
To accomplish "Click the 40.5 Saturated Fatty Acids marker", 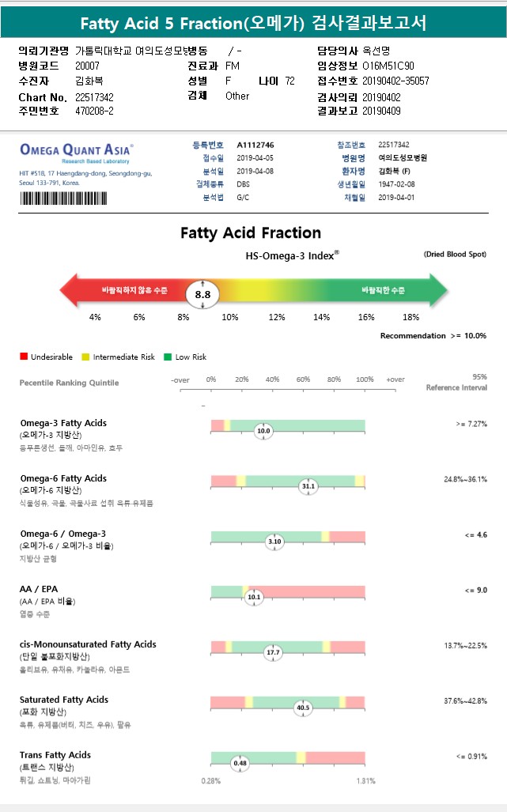I will (x=302, y=708).
